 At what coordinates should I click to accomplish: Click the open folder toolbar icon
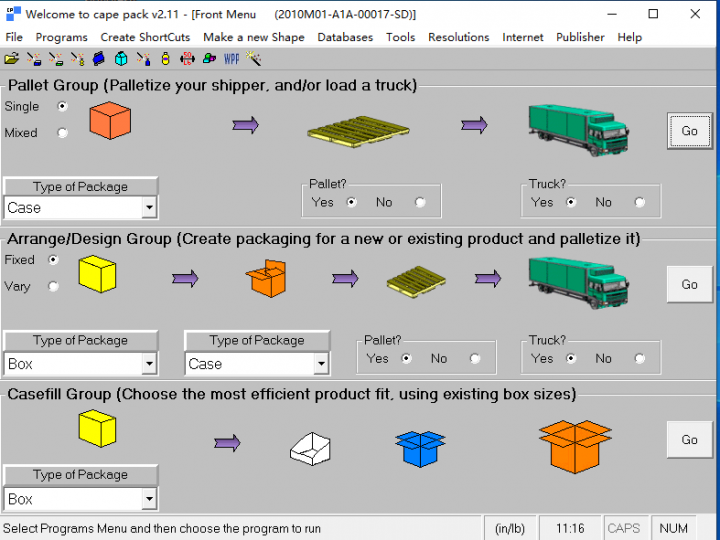[x=12, y=59]
